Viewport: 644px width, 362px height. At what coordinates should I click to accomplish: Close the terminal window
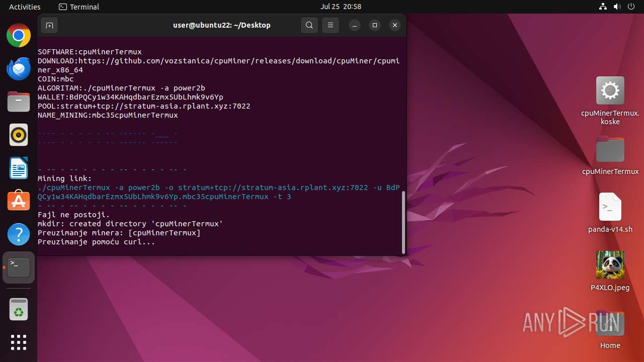coord(395,25)
